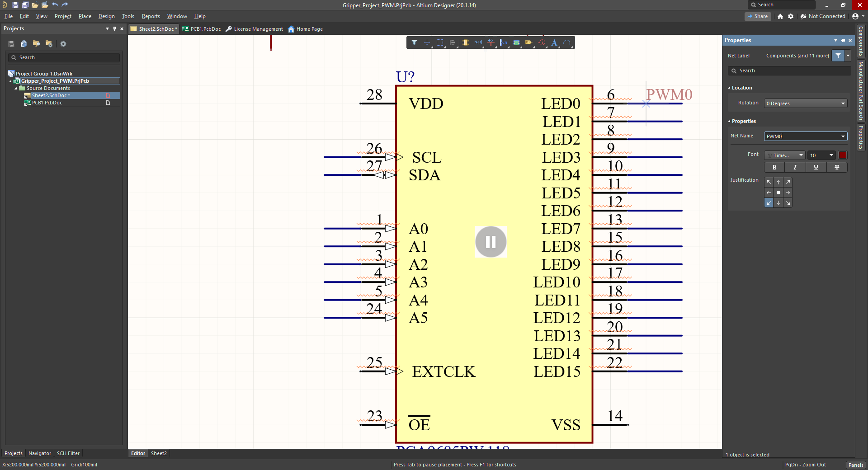Toggle Underline font style

[816, 167]
